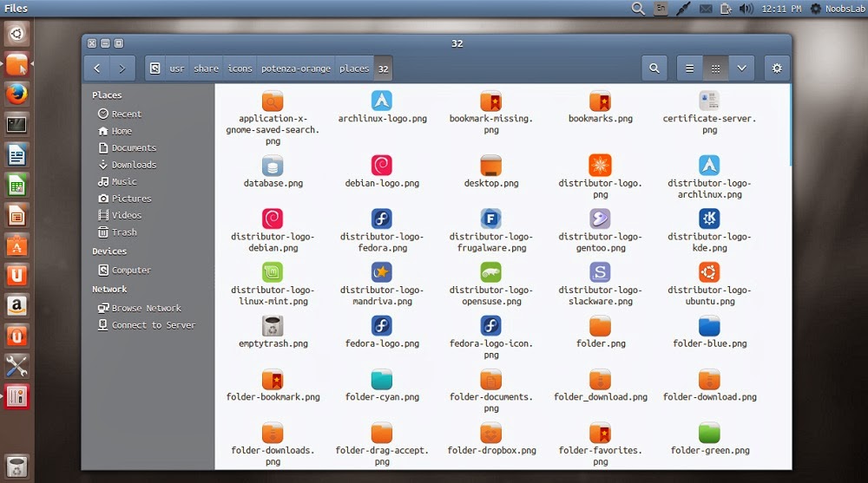868x483 pixels.
Task: Open Documents in the sidebar
Action: pos(128,147)
